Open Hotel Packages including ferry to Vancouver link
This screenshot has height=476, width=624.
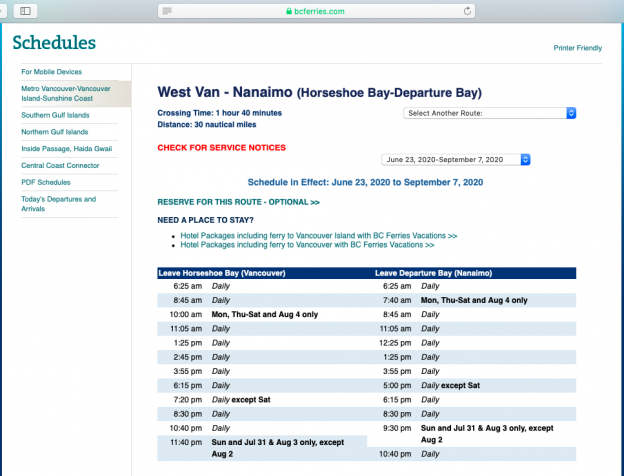307,245
